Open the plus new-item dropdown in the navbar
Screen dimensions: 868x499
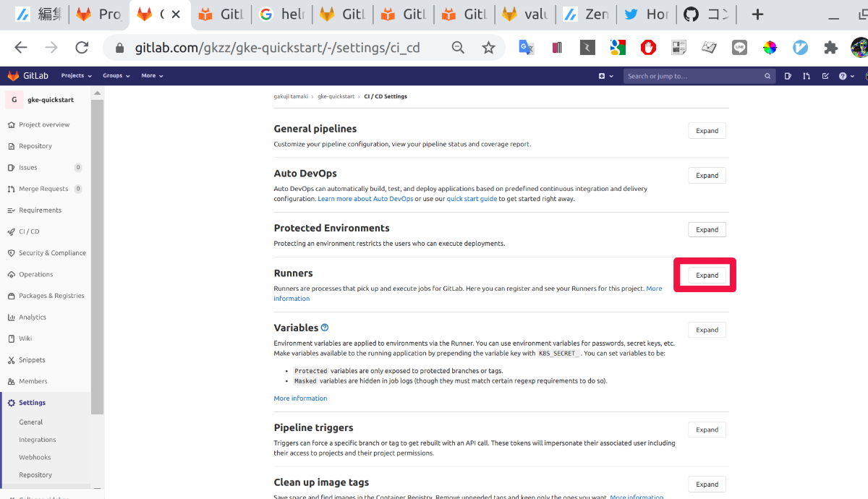(605, 76)
